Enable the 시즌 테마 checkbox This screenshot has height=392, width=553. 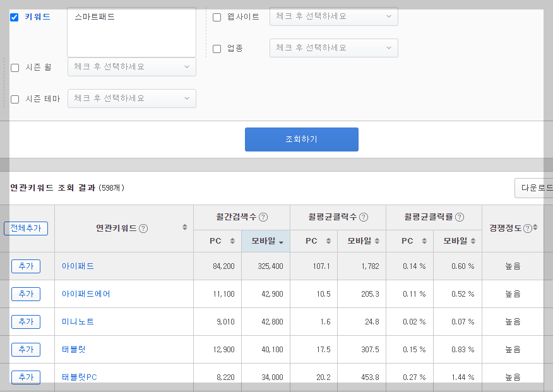pos(15,99)
